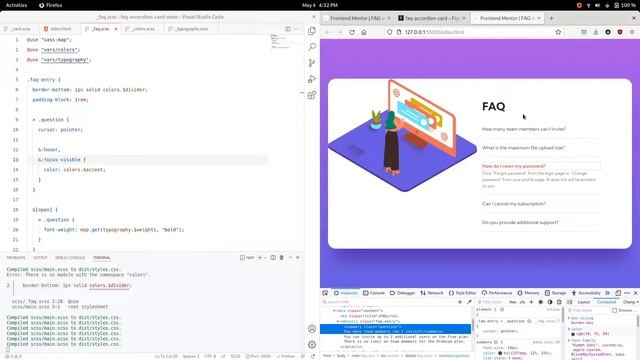Click the Search HTML input field
The width and height of the screenshot is (640, 360).
(388, 302)
